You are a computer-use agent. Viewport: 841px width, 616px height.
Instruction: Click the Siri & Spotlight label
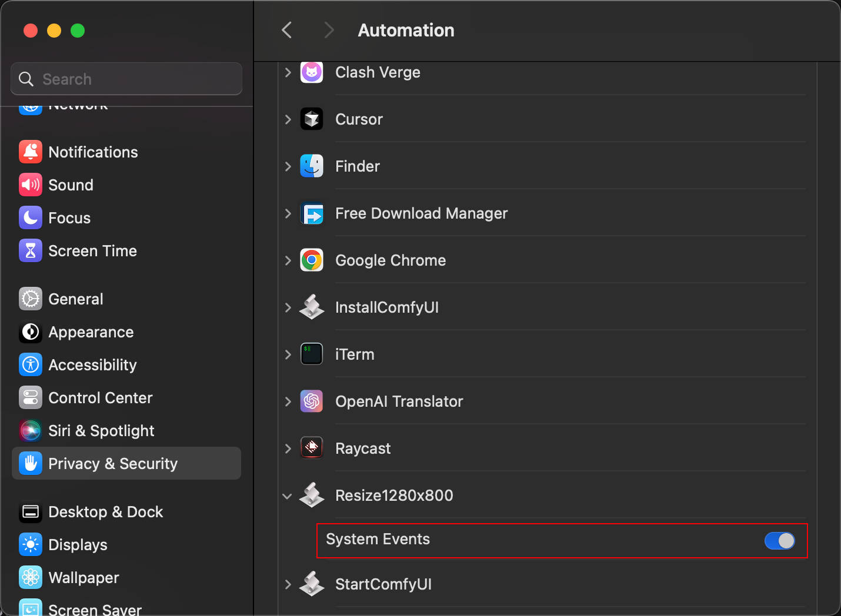(101, 431)
